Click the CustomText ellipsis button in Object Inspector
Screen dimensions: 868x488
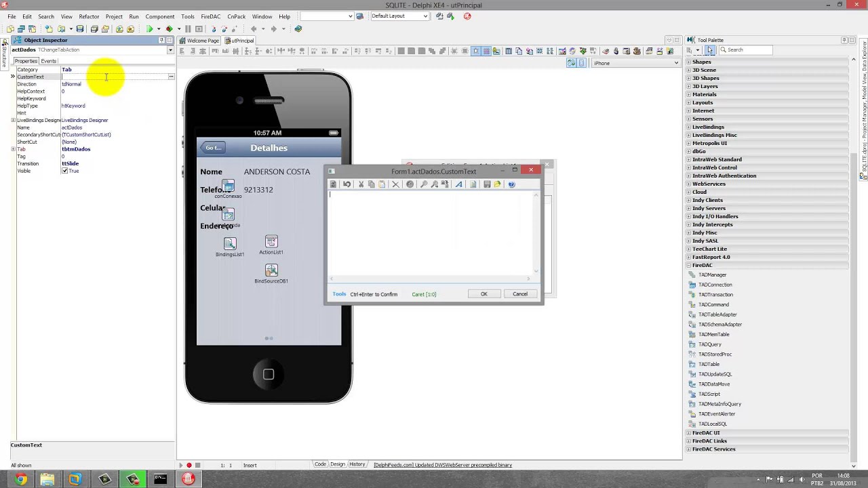(171, 77)
